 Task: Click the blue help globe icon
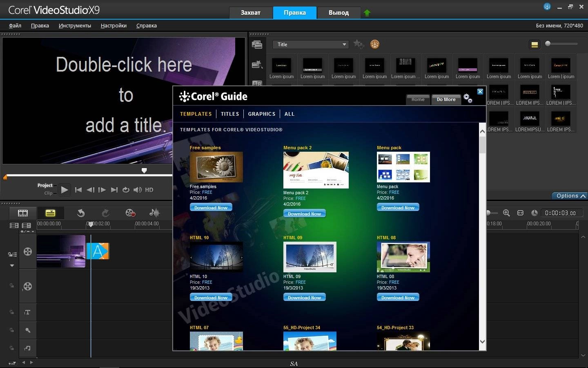click(x=547, y=6)
